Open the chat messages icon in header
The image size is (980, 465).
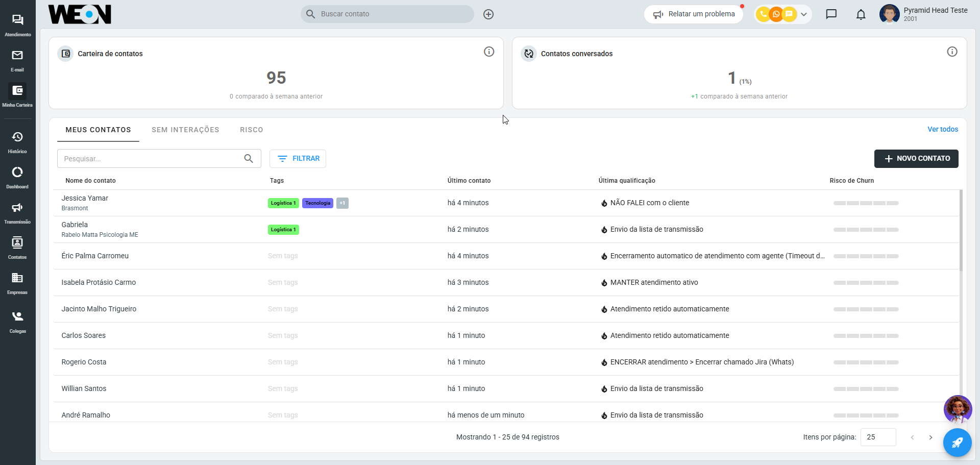(831, 14)
